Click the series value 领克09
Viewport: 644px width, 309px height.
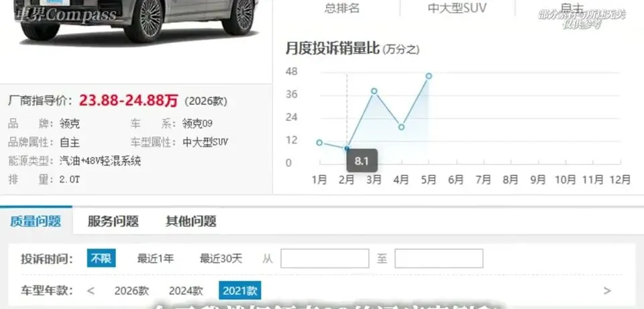(197, 124)
